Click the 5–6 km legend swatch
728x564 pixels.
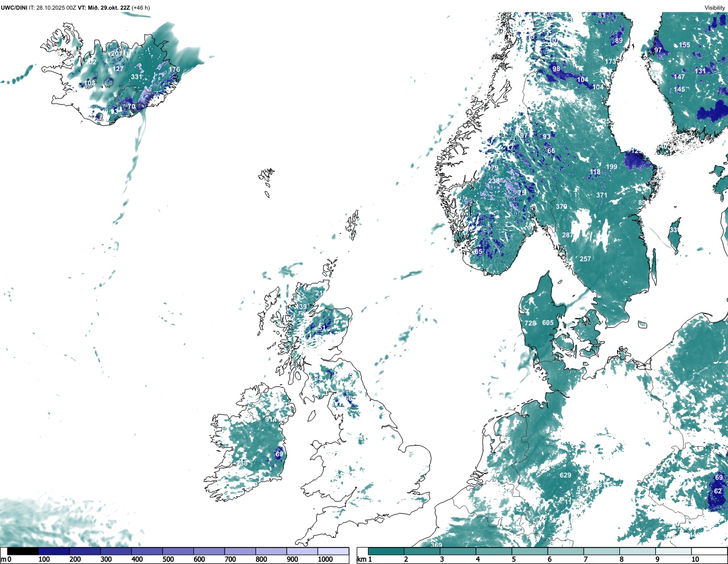(530, 551)
